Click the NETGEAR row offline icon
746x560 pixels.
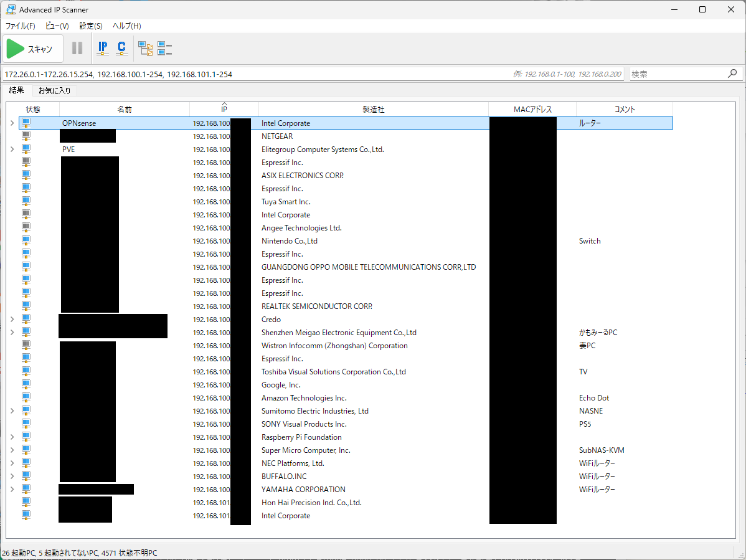(26, 136)
